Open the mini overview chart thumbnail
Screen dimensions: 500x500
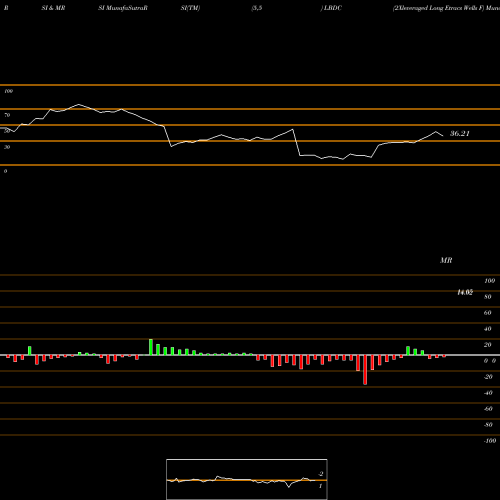(247, 479)
